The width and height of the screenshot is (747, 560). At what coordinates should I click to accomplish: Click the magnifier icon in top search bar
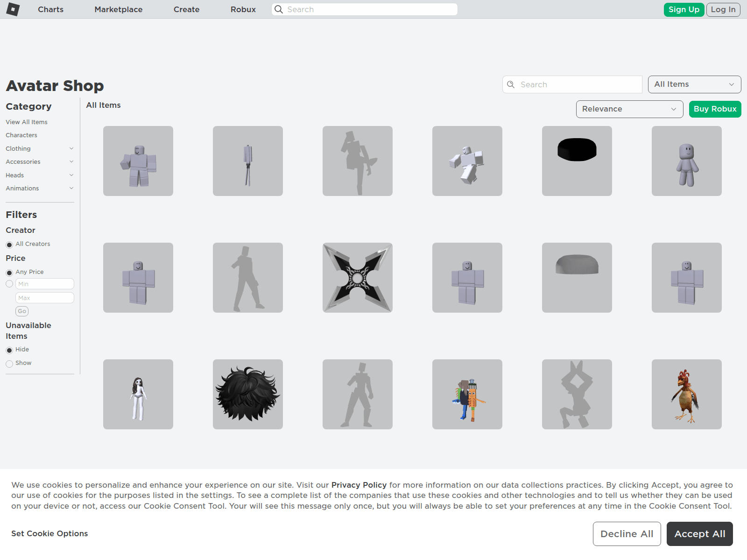279,9
